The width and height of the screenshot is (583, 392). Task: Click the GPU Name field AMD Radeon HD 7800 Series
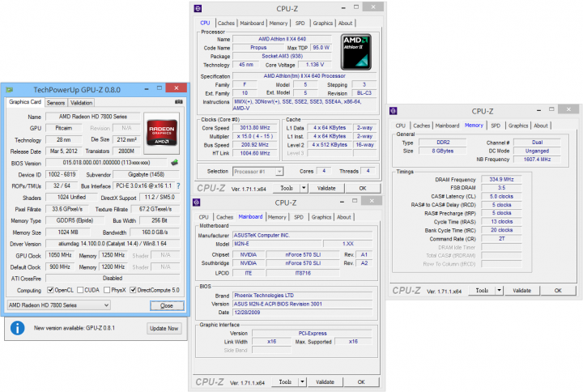(93, 117)
